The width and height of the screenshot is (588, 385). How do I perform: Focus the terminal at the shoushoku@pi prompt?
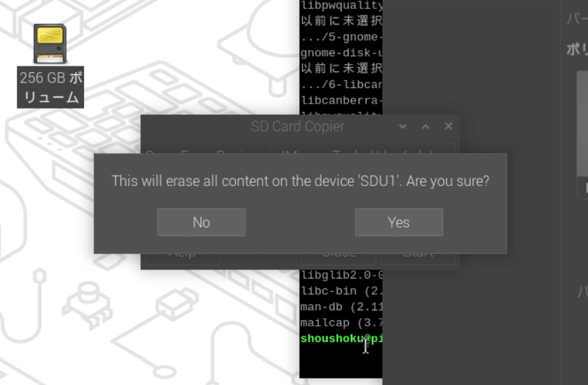[341, 338]
